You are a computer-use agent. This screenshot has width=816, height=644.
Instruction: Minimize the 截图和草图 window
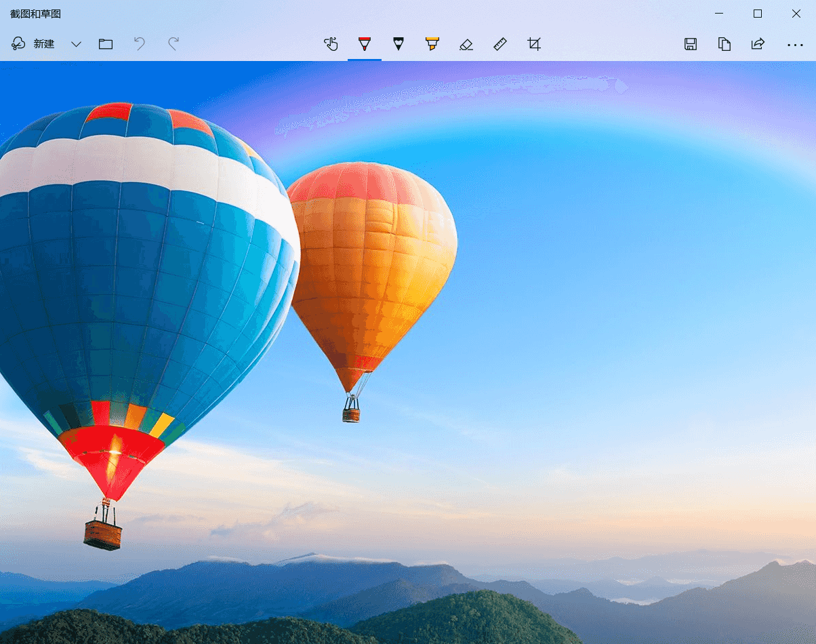pyautogui.click(x=719, y=14)
